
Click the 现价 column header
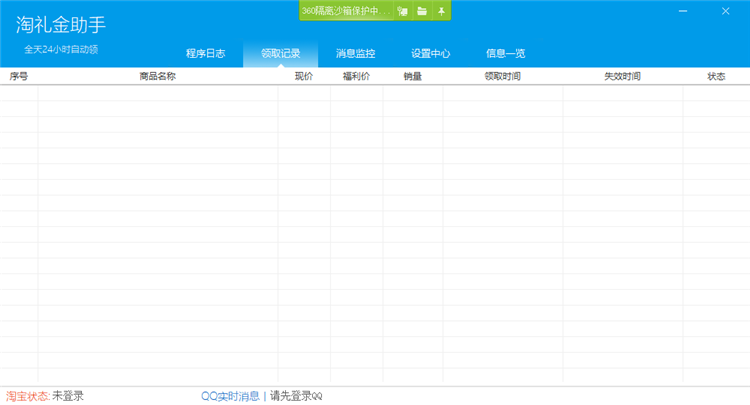[x=304, y=77]
